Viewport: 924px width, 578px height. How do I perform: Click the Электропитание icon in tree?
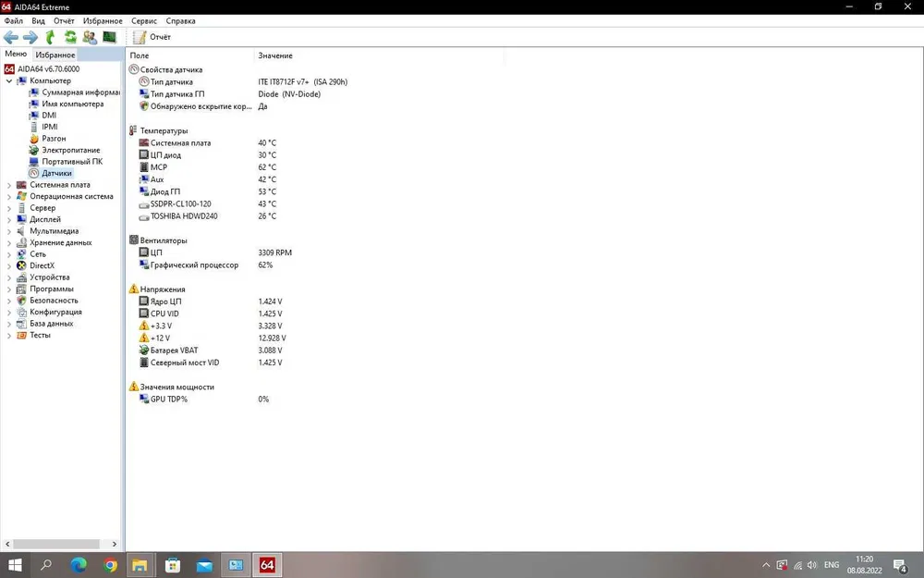point(33,151)
